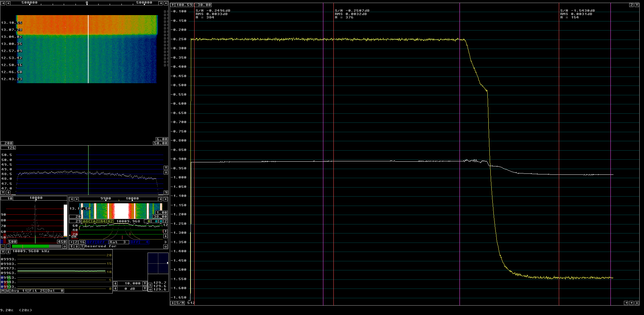Click the Rat 3 box
Viewport: 644px width, 315px height.
119,242
